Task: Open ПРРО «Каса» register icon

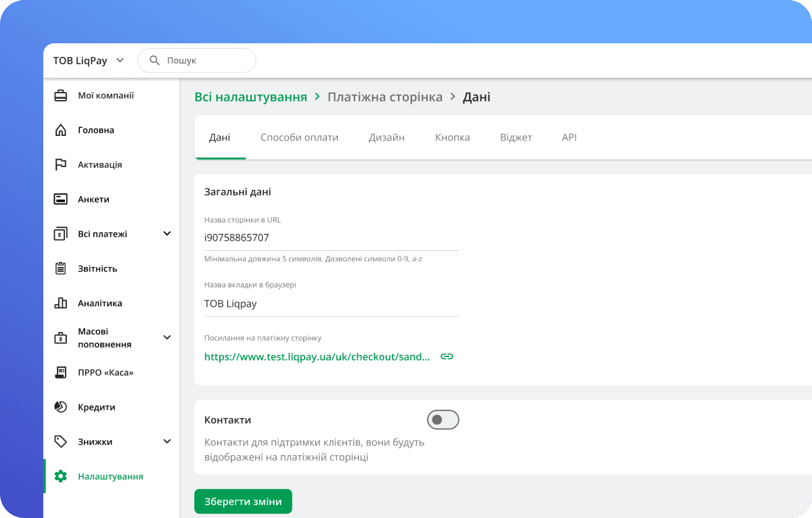Action: pyautogui.click(x=61, y=372)
